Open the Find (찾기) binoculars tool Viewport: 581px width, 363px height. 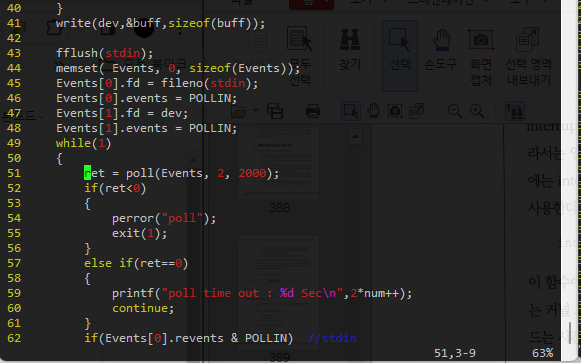pos(350,48)
